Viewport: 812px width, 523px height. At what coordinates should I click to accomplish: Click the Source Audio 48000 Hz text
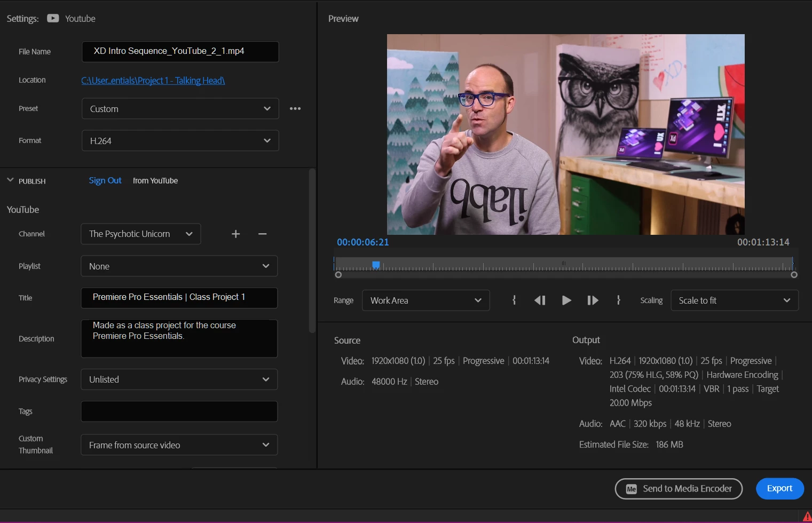pos(389,382)
